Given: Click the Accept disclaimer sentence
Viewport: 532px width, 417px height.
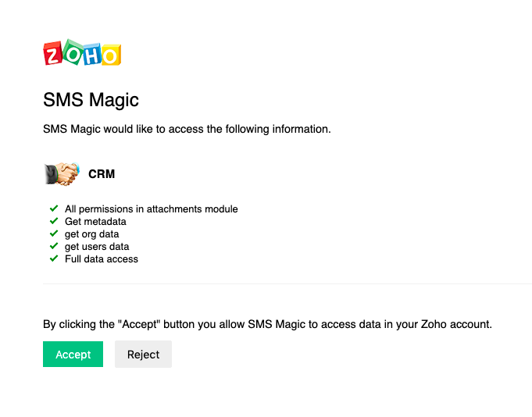Looking at the screenshot, I should [267, 324].
